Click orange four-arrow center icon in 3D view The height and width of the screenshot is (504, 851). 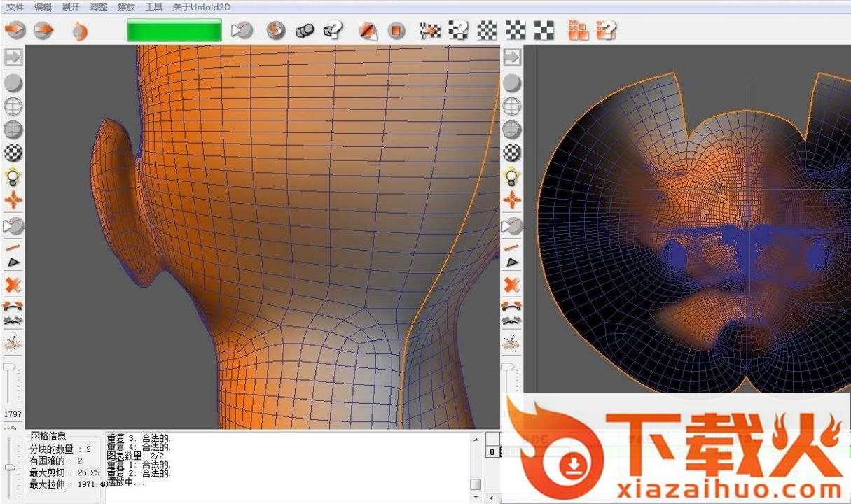click(x=13, y=201)
